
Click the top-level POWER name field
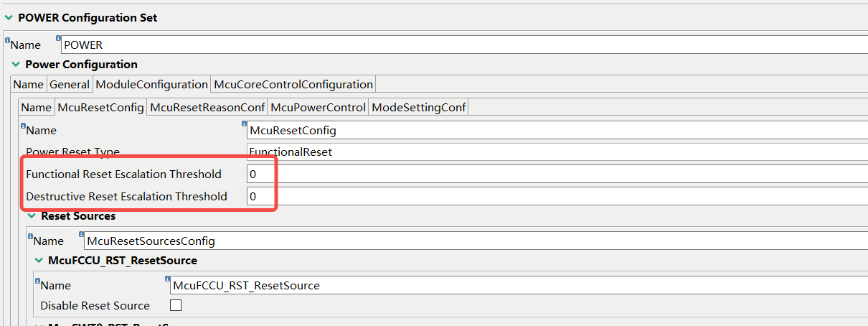pyautogui.click(x=459, y=45)
